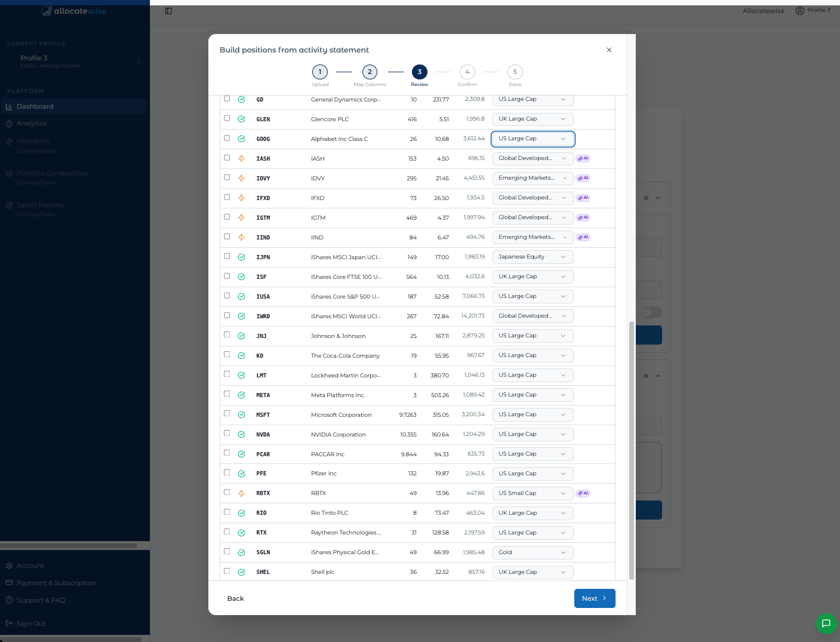840x642 pixels.
Task: Open the Gold dropdown for SGLN
Action: point(533,553)
